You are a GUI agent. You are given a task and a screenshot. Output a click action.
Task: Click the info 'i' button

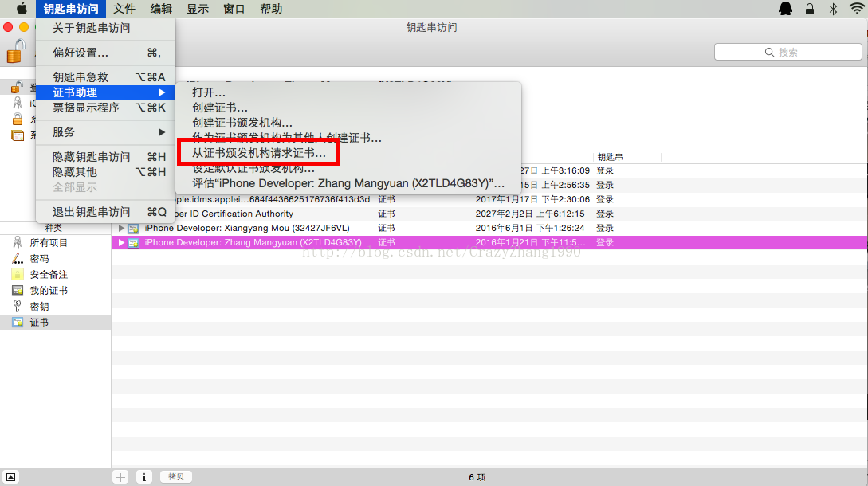point(144,476)
